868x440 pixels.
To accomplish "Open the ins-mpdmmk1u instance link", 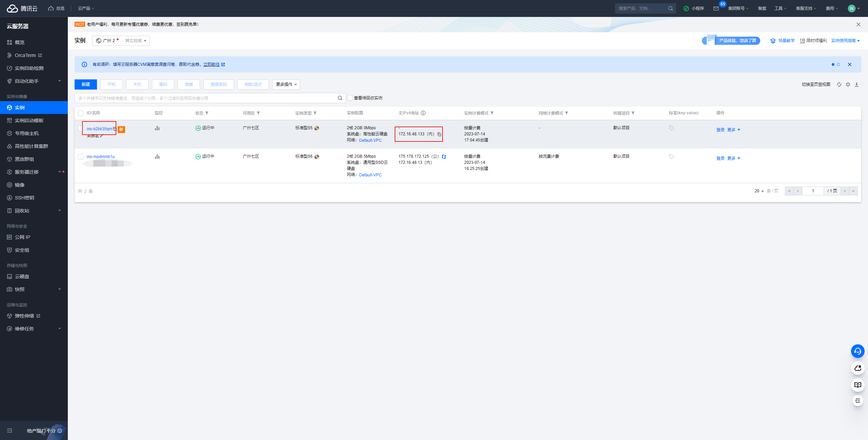I will [x=101, y=157].
